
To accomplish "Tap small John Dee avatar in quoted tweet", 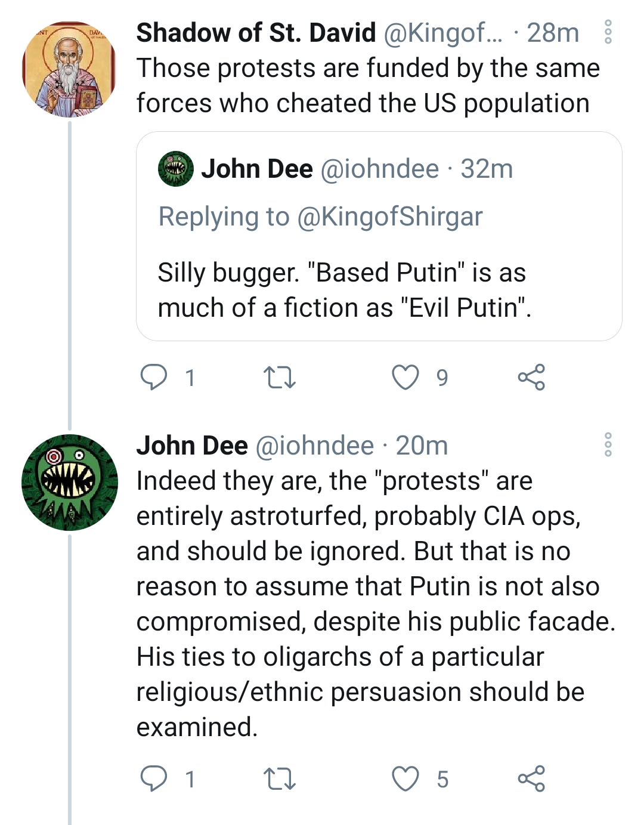I will pyautogui.click(x=175, y=169).
